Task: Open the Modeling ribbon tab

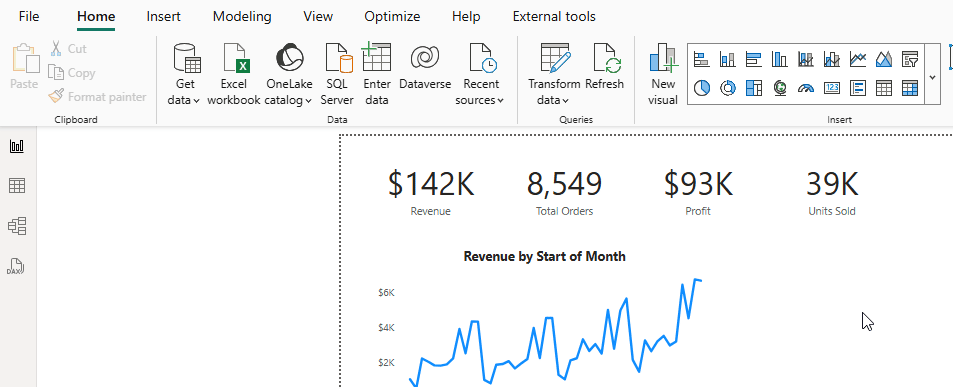Action: pos(242,16)
